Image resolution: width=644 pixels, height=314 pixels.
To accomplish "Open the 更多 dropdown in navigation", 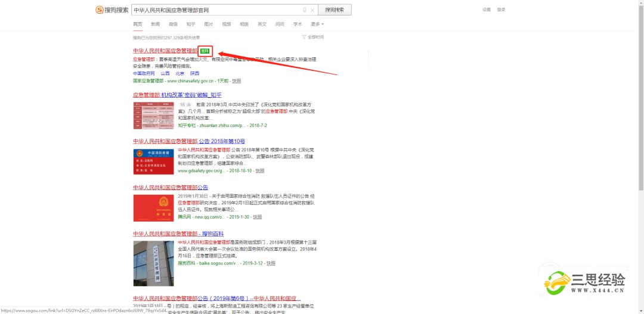I will (x=317, y=24).
